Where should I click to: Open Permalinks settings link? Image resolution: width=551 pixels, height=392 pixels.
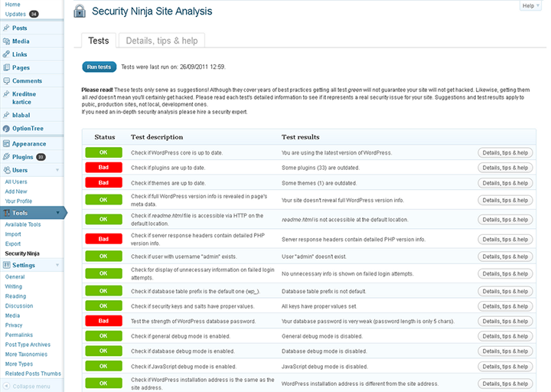coord(19,335)
